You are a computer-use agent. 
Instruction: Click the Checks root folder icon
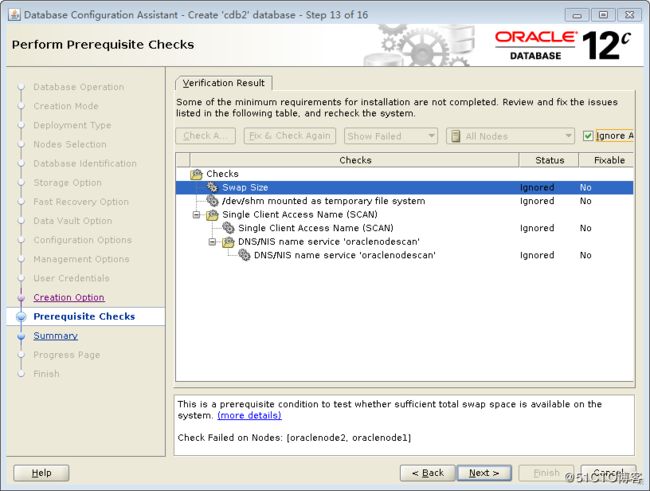[x=196, y=174]
